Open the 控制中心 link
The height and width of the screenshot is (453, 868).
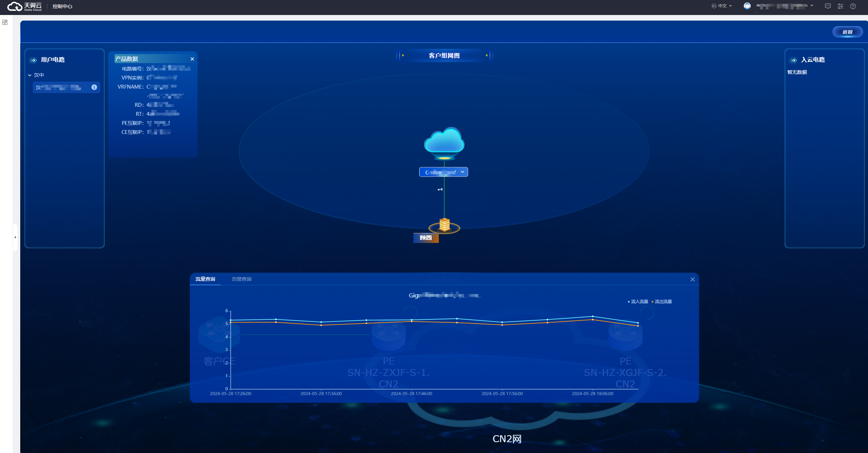pyautogui.click(x=62, y=6)
